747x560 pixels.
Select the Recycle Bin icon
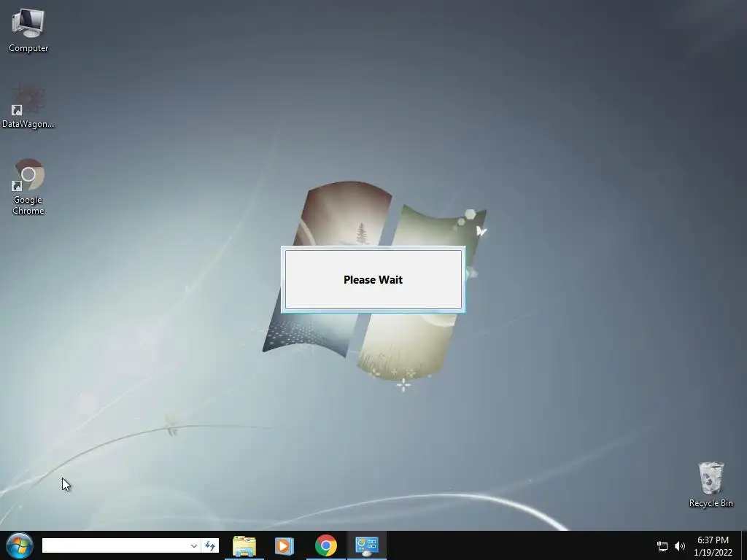711,484
